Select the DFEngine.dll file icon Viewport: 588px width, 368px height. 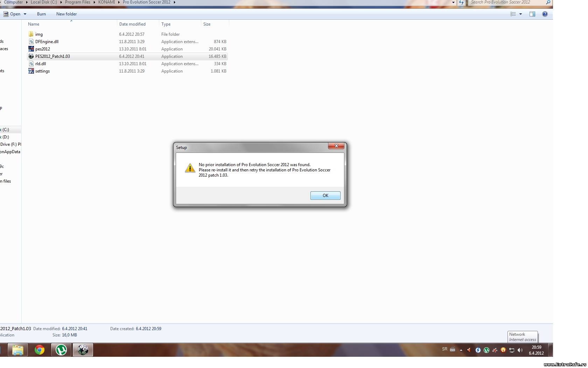coord(31,42)
